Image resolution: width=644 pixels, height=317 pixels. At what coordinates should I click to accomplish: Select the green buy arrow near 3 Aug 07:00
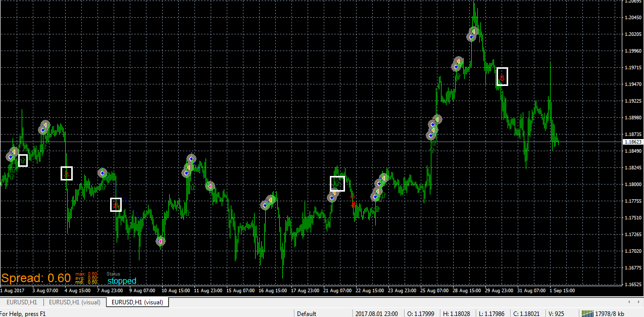pyautogui.click(x=44, y=147)
